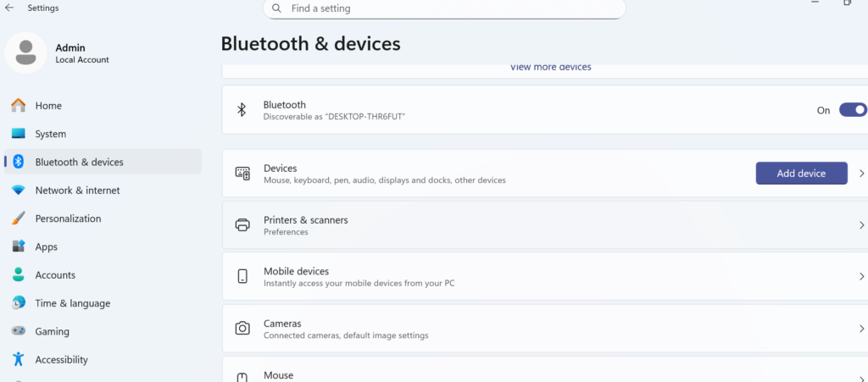Viewport: 868px width, 382px height.
Task: Click the Mouse row title text
Action: (278, 375)
